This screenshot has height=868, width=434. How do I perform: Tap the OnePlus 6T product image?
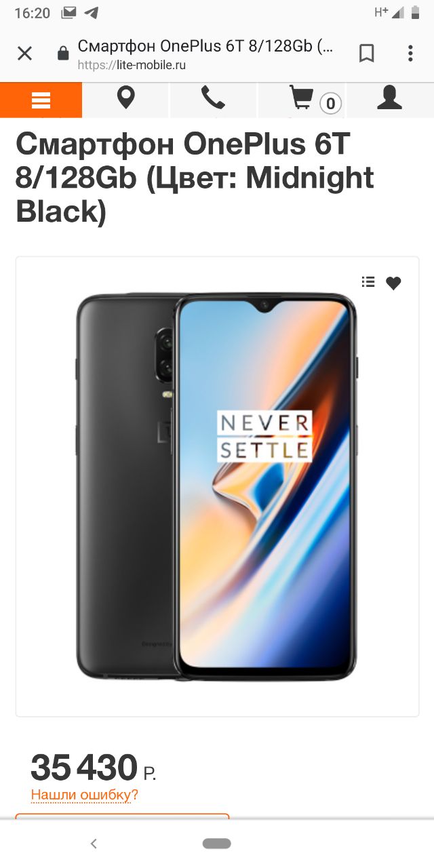[217, 486]
